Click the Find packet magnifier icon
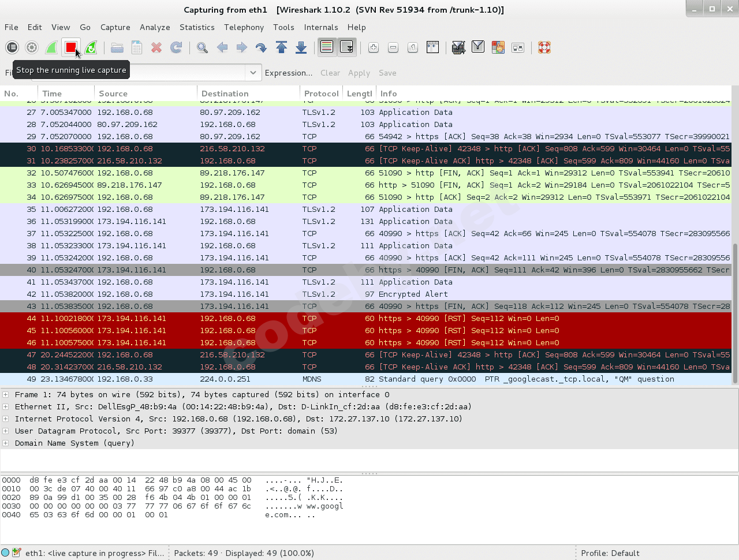The height and width of the screenshot is (560, 739). (202, 48)
